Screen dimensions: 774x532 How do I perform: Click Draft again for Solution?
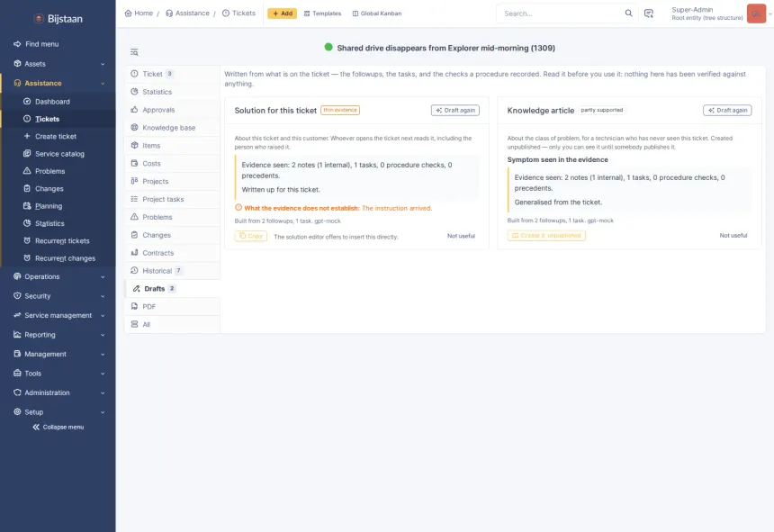tap(455, 110)
